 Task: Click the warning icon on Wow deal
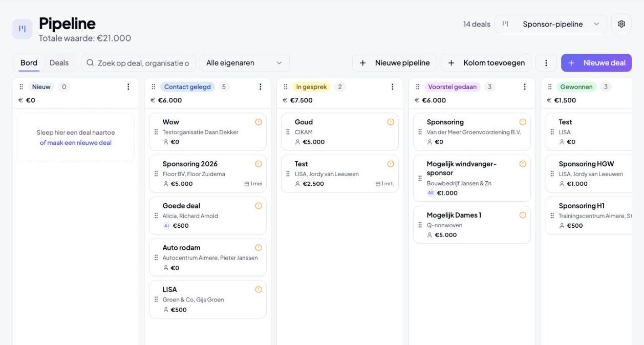259,122
